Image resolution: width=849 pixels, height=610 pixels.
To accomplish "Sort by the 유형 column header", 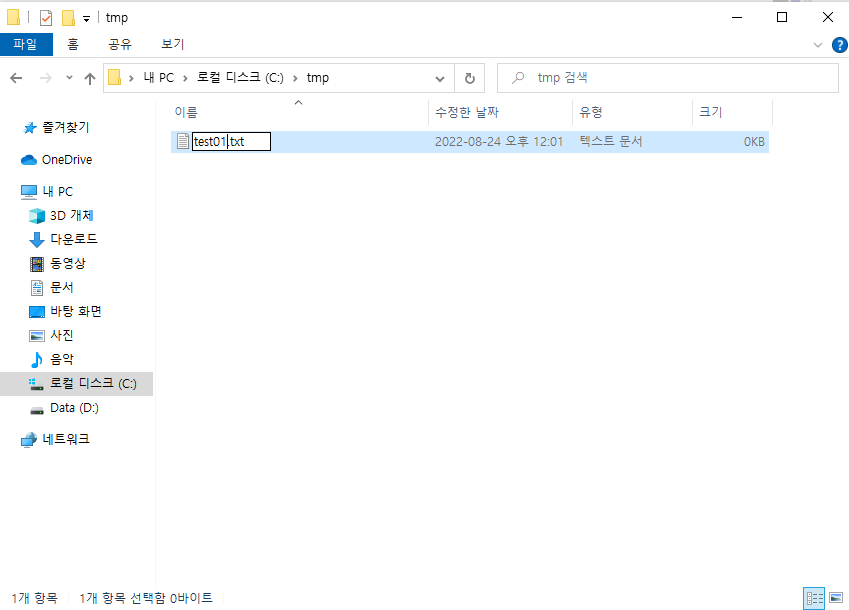I will (x=591, y=112).
